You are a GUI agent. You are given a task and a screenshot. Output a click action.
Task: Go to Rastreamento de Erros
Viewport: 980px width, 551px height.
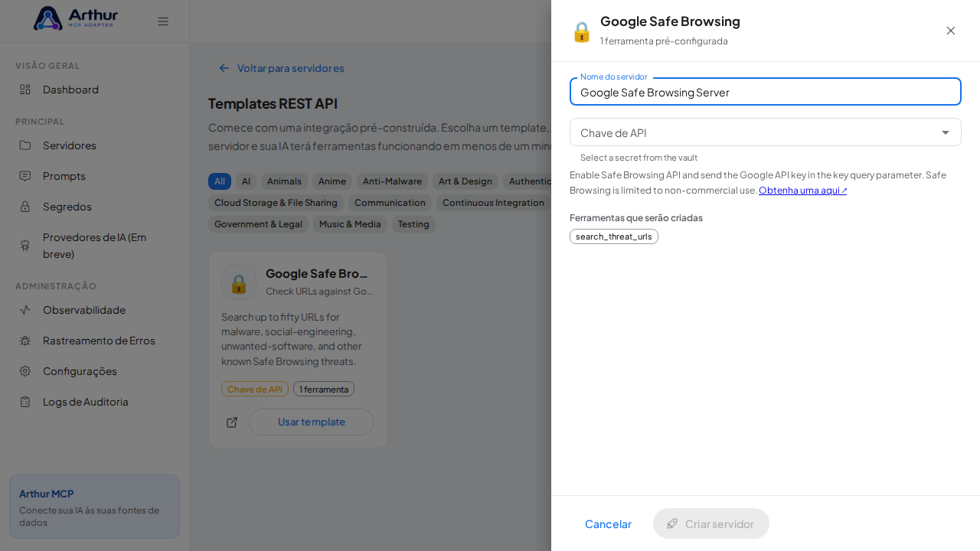click(x=95, y=341)
